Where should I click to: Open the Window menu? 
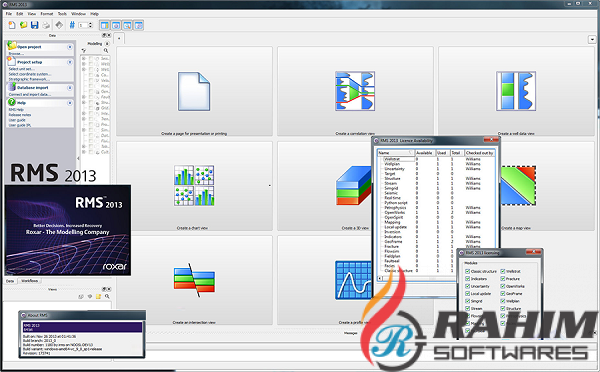[x=78, y=13]
